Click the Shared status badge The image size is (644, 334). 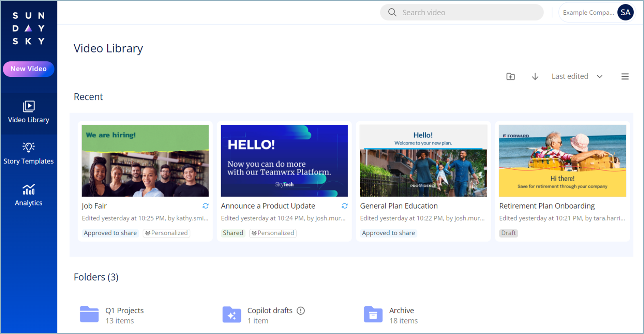[x=233, y=233]
